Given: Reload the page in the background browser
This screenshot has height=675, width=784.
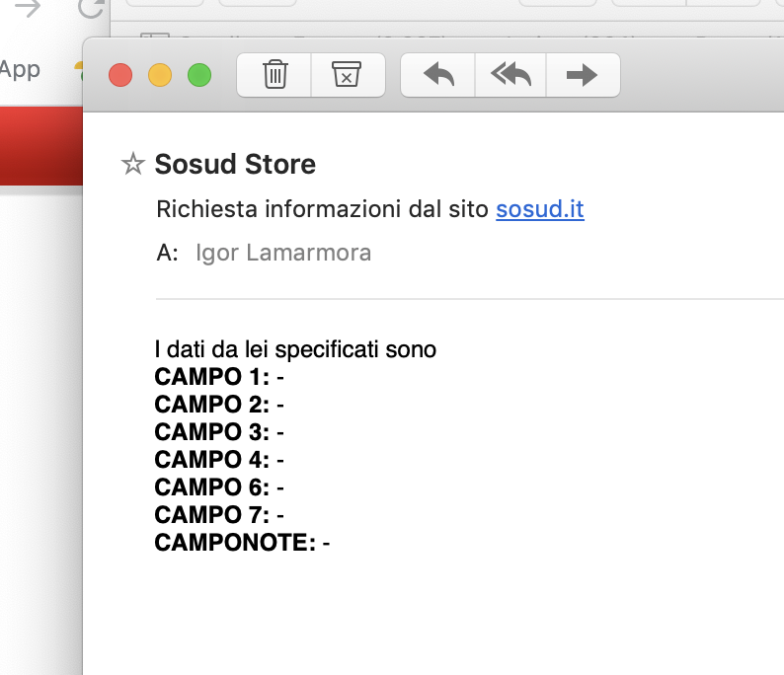Looking at the screenshot, I should pos(92,9).
